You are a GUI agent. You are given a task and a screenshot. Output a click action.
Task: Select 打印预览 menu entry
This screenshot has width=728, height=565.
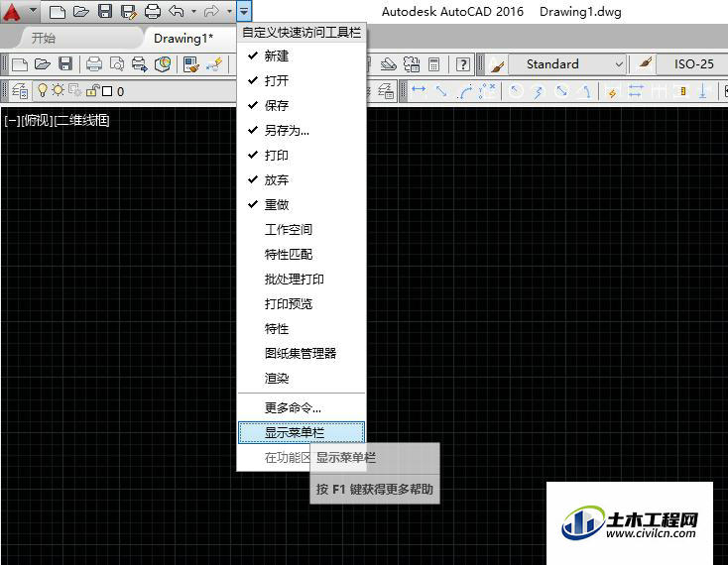301,304
